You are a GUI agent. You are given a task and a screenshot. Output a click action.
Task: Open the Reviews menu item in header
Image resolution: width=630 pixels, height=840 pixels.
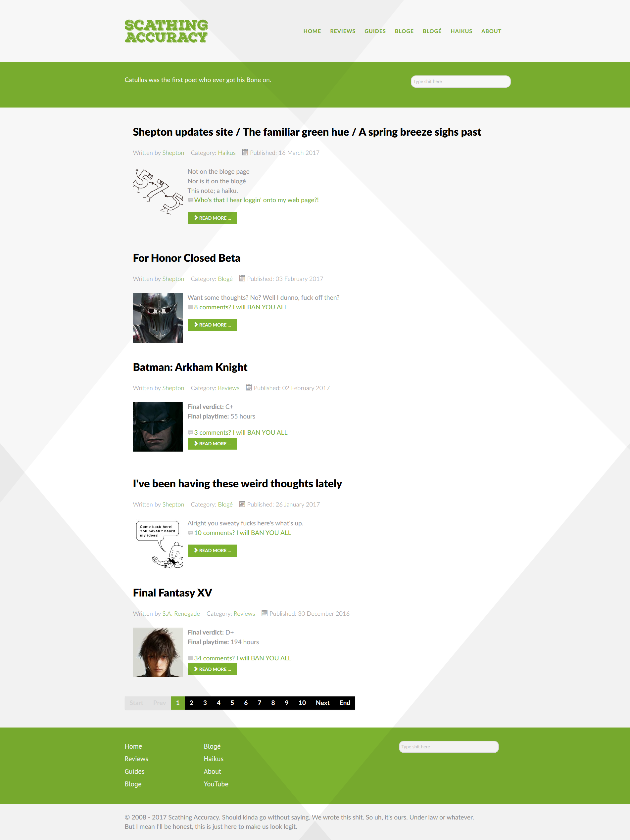[343, 31]
